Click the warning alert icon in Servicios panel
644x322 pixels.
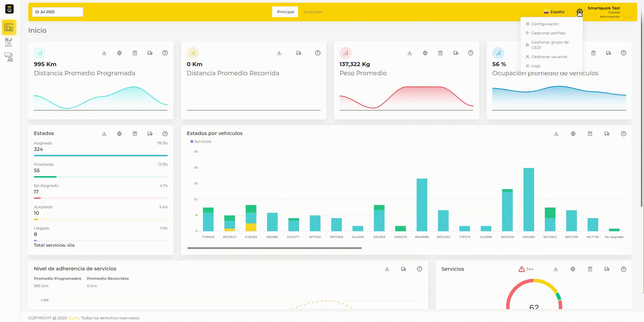coord(522,269)
